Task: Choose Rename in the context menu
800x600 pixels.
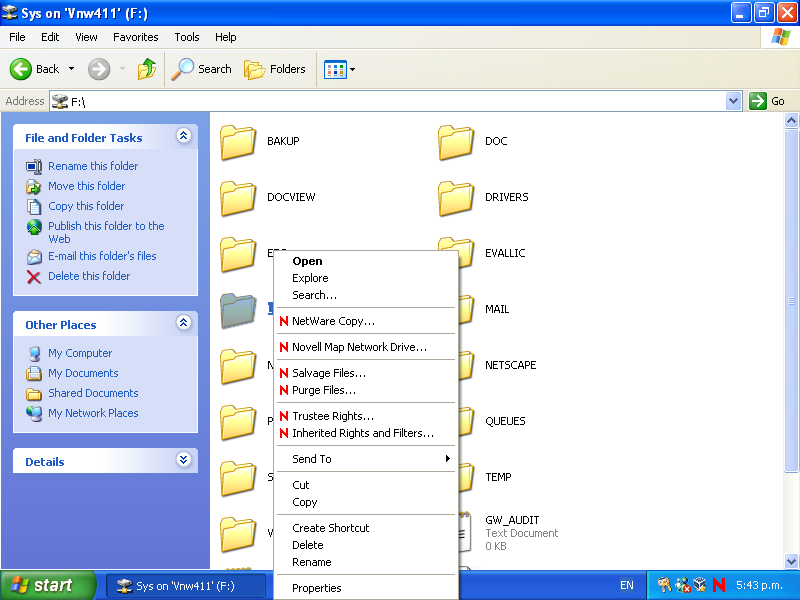Action: pyautogui.click(x=365, y=562)
